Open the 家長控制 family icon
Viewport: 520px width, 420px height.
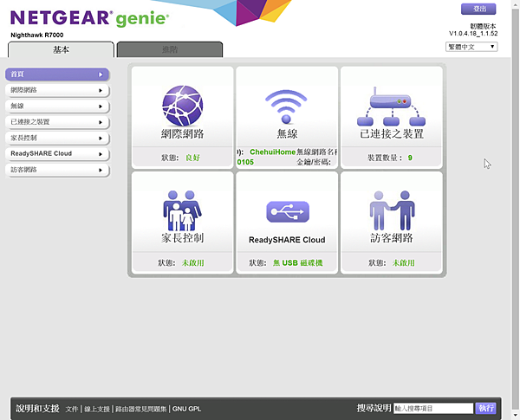[182, 210]
